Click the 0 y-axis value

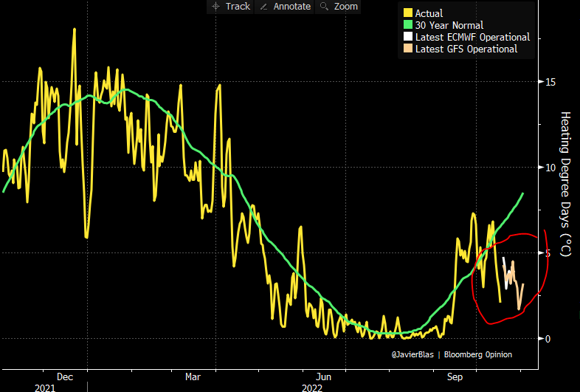(548, 339)
